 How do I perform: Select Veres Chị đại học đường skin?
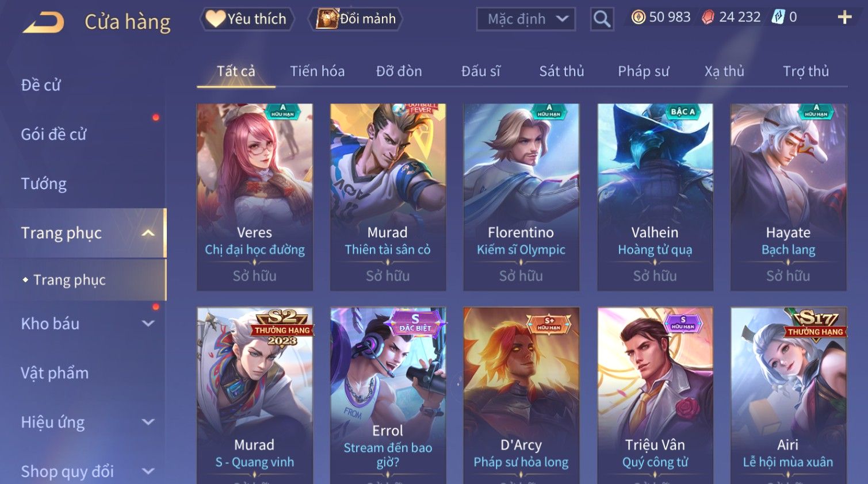(x=255, y=197)
